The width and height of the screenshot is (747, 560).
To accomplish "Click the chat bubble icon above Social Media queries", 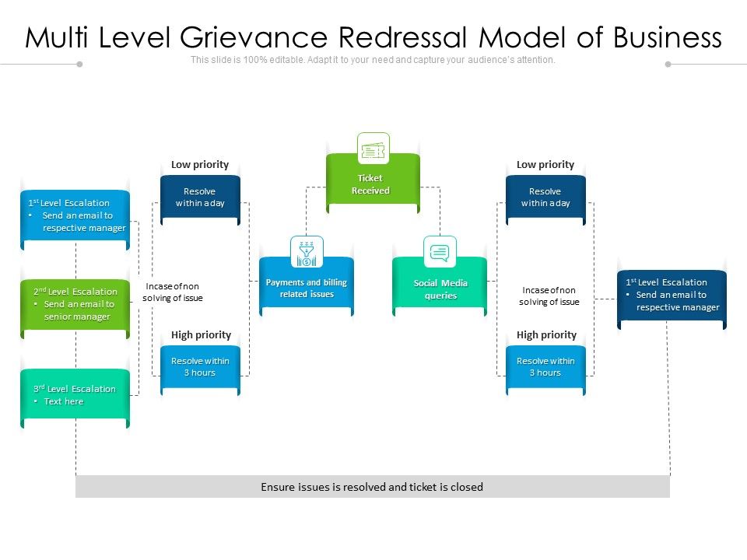I will tap(439, 252).
